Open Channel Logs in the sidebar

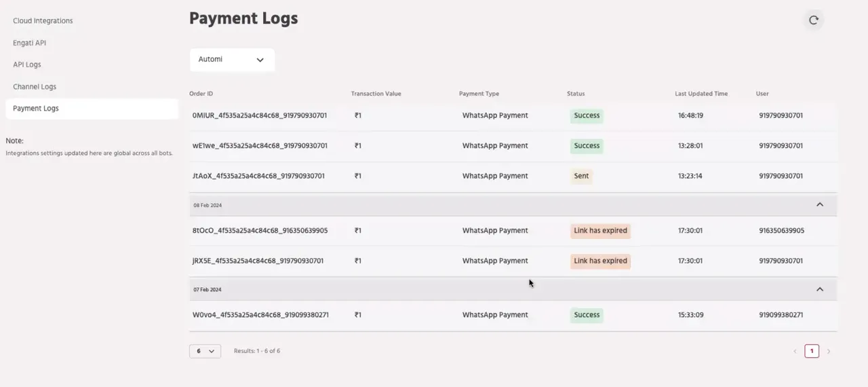pos(35,87)
